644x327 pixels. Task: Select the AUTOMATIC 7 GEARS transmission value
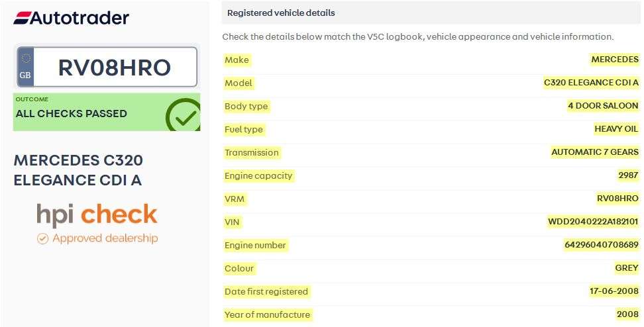(x=595, y=152)
